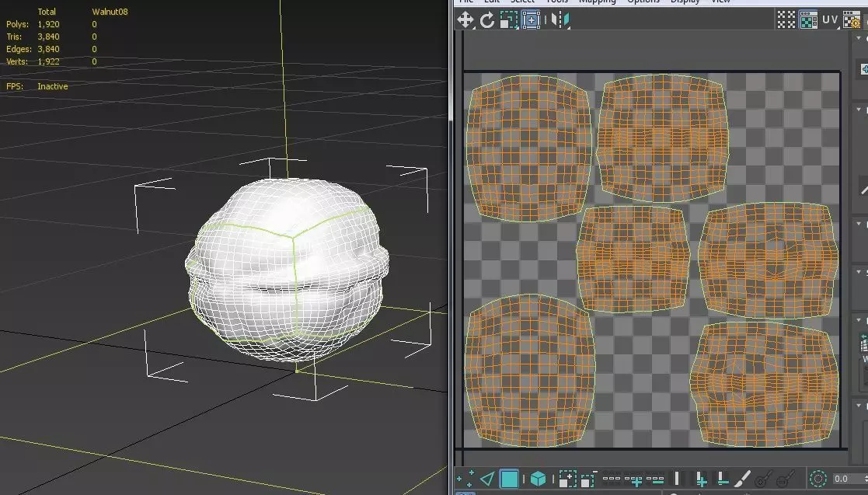The height and width of the screenshot is (495, 868).
Task: Click the soft selection falloff 0.0 field
Action: click(846, 479)
